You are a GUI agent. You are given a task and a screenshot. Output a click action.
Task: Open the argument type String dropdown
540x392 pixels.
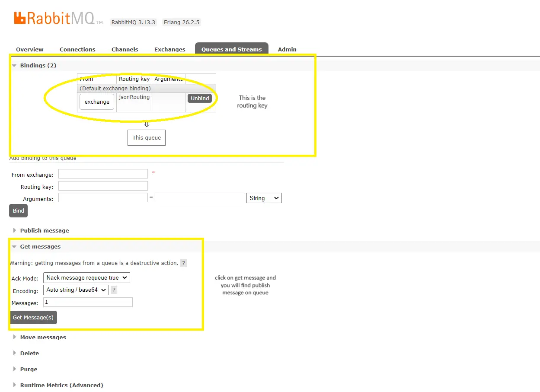263,198
